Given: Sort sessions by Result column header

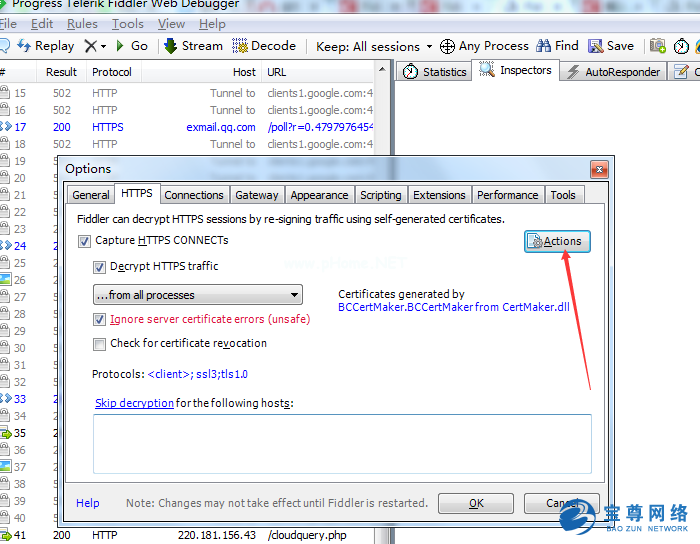Looking at the screenshot, I should click(61, 72).
